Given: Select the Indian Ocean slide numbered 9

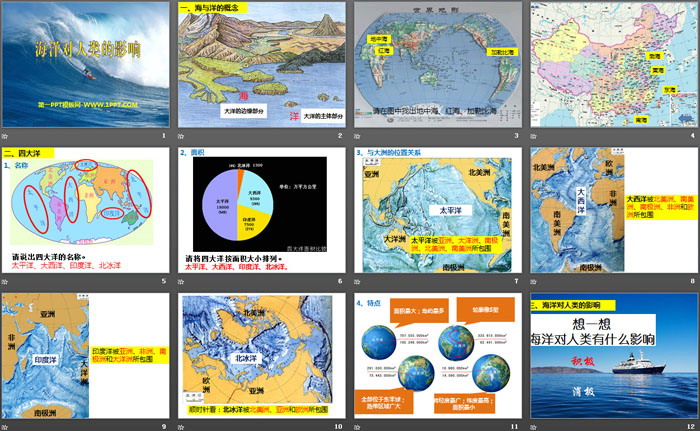Looking at the screenshot, I should tap(85, 356).
